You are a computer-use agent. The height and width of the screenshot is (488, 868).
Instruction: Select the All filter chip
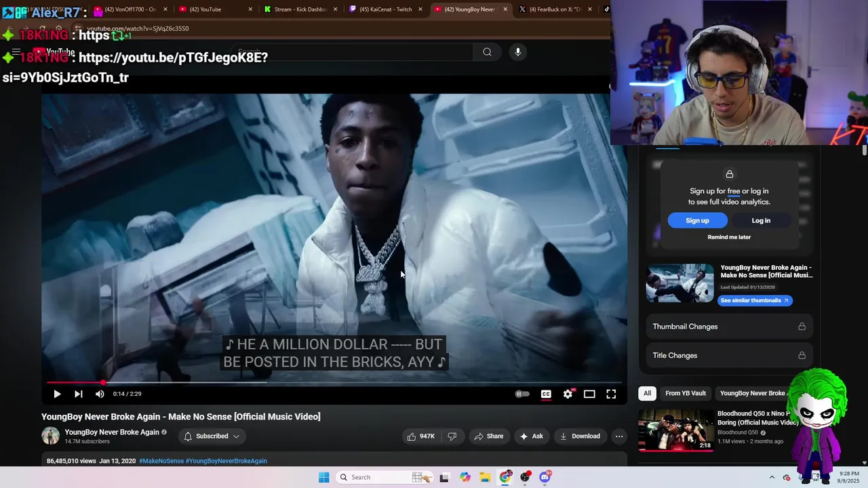tap(647, 393)
